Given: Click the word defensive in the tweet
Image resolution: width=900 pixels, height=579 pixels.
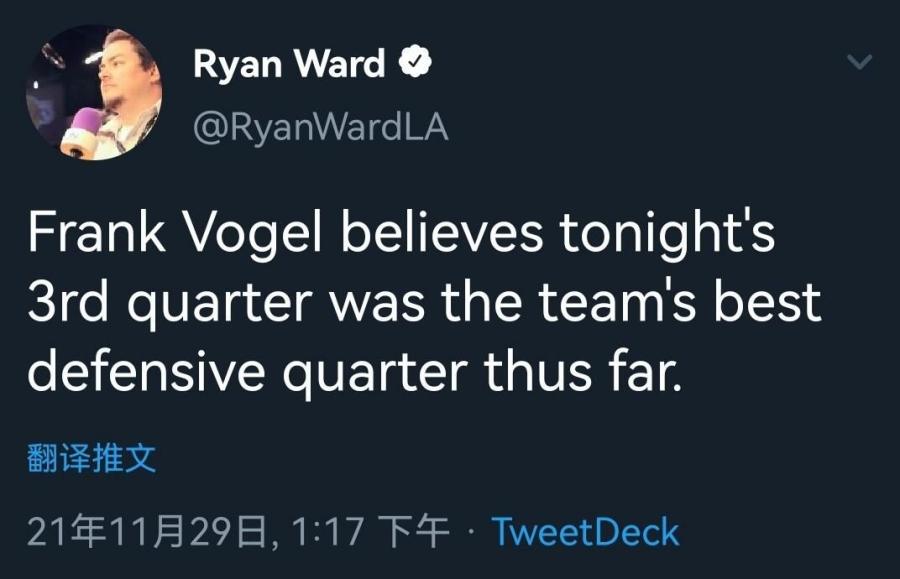Looking at the screenshot, I should tap(146, 372).
